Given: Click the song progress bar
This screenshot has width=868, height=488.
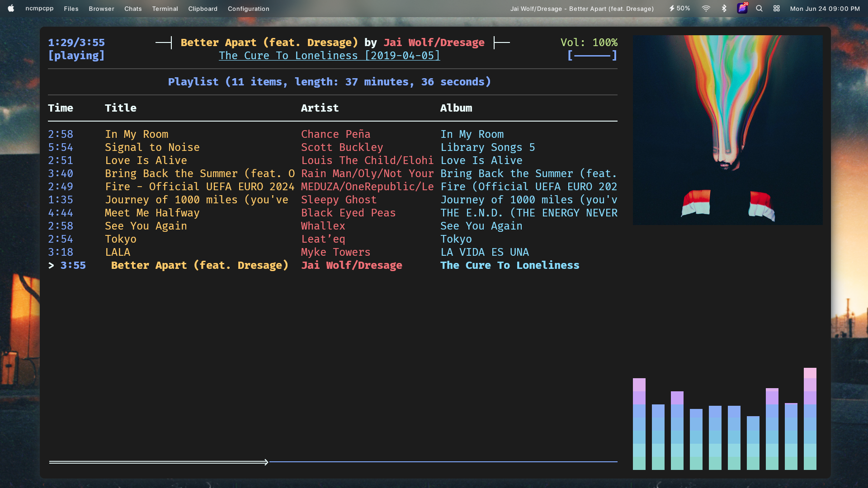Looking at the screenshot, I should [333, 462].
